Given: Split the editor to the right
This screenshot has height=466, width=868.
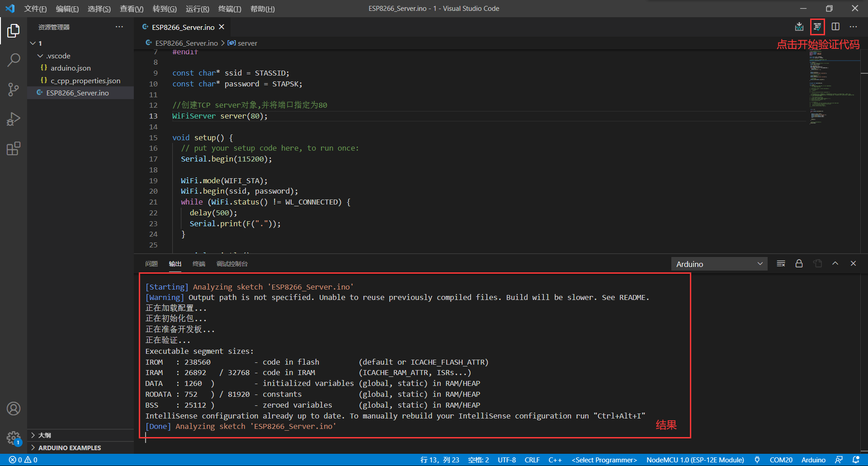Looking at the screenshot, I should (835, 27).
